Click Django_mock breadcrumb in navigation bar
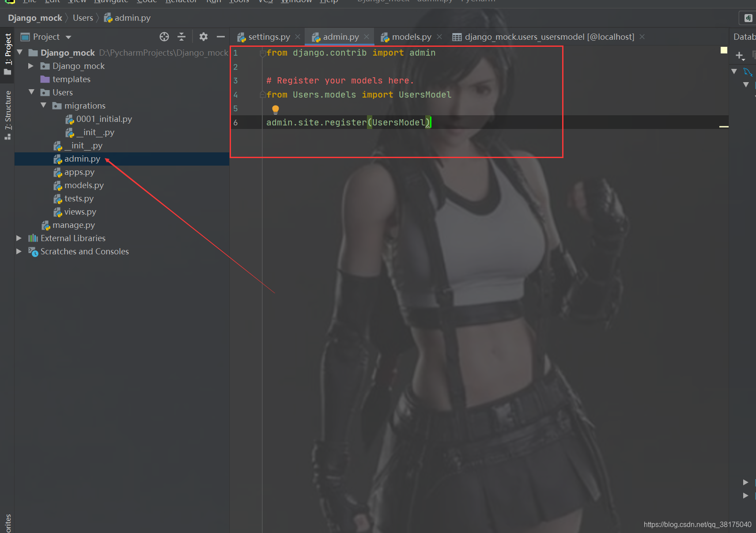Viewport: 756px width, 533px height. (x=35, y=18)
